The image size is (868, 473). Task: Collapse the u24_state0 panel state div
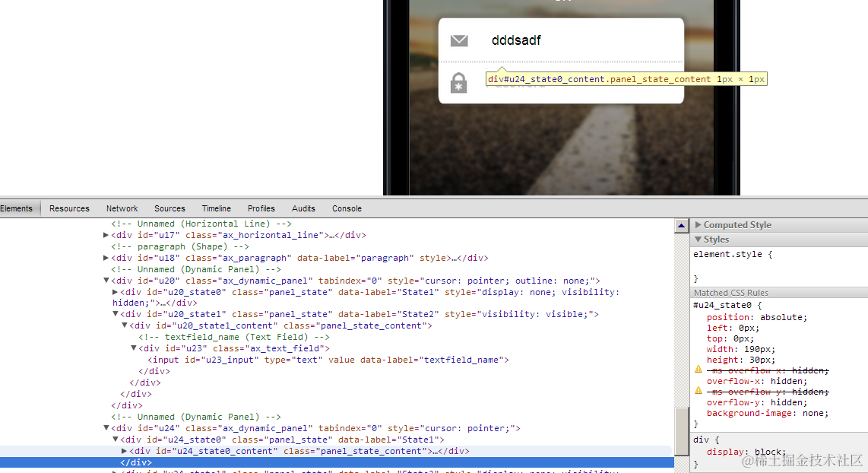coord(115,440)
